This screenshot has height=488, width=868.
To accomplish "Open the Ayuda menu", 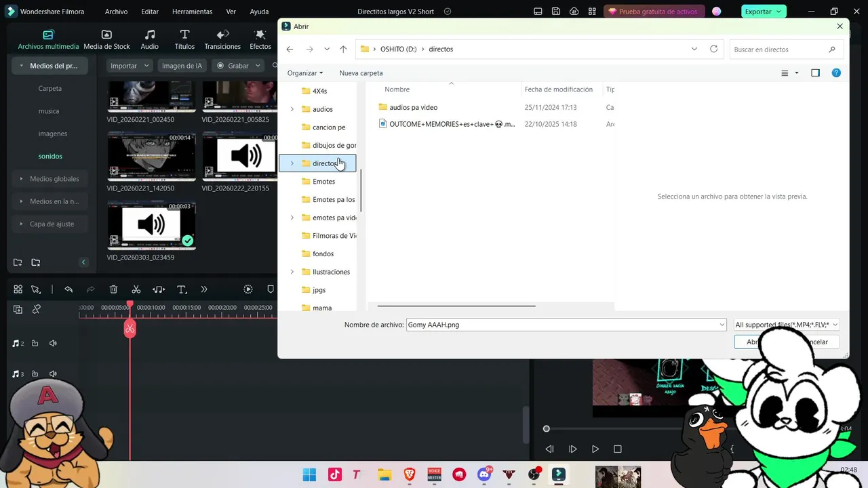I will click(x=259, y=12).
